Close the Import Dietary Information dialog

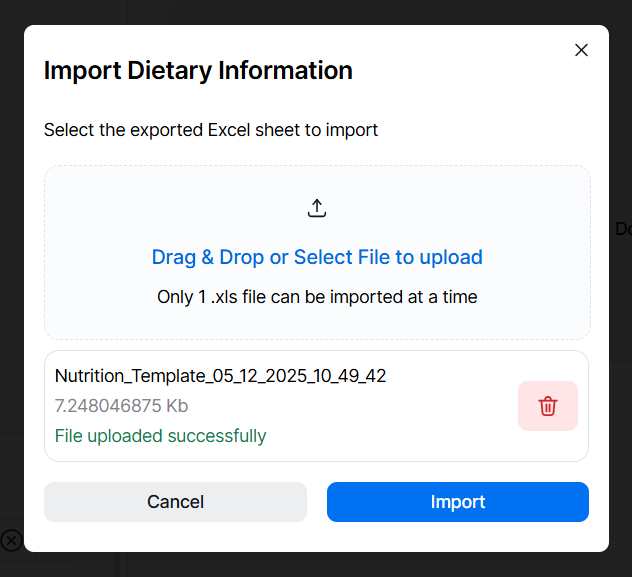581,50
